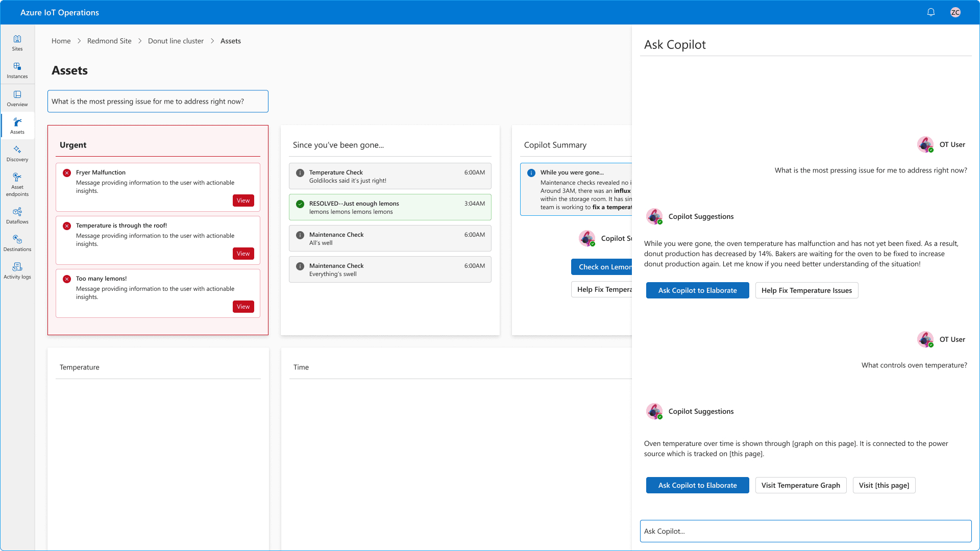Open the Dataflows sidebar icon

click(17, 215)
